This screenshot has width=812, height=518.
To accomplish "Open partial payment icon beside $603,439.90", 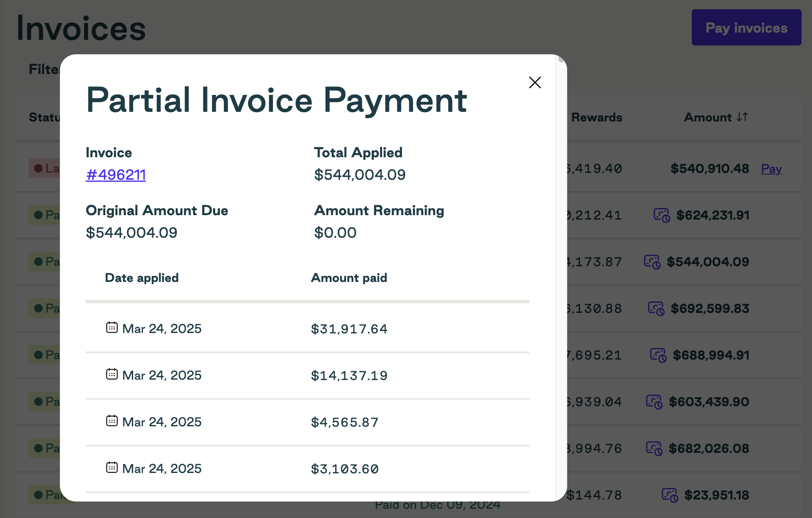I will (x=654, y=402).
